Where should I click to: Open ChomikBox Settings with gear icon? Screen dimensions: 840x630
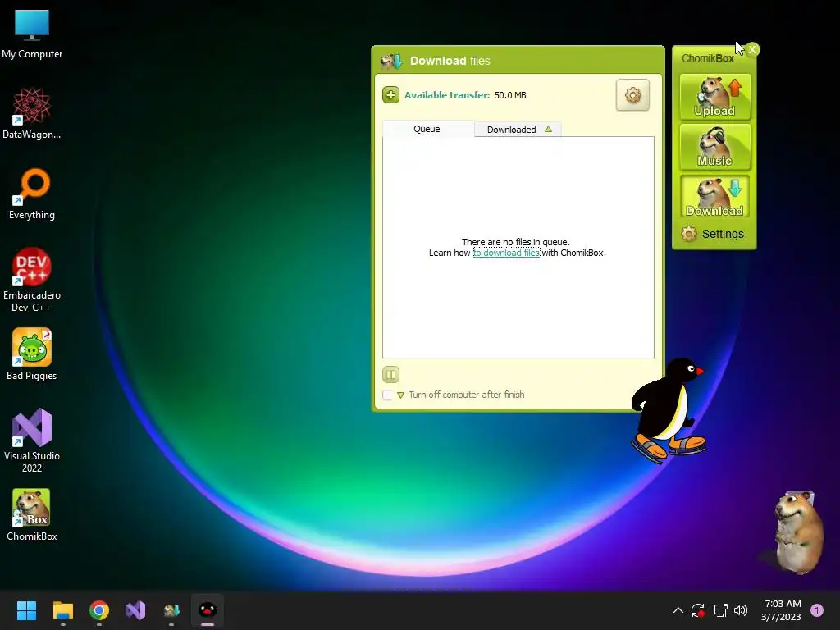(x=713, y=234)
